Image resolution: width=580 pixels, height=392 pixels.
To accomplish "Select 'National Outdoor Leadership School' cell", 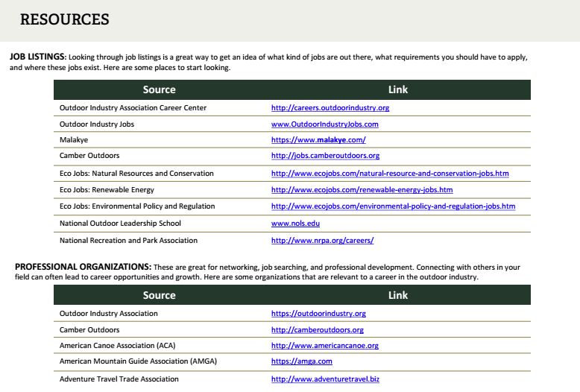I will click(x=120, y=224).
